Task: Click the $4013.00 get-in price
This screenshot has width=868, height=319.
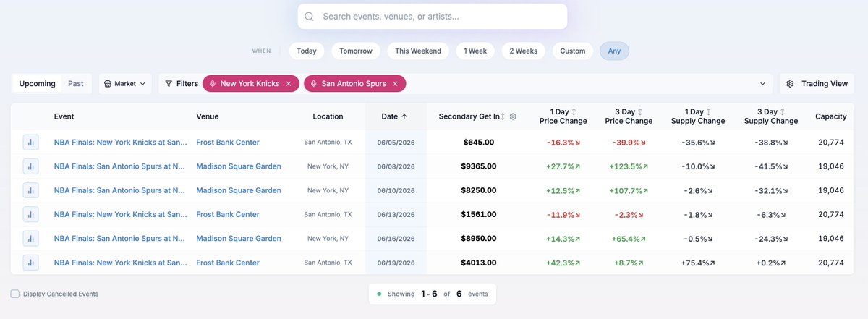Action: [478, 263]
